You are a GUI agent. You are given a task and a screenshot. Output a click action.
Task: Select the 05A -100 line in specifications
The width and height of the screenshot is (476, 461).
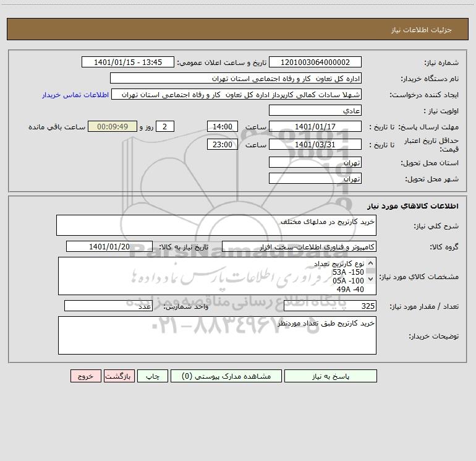click(x=348, y=280)
